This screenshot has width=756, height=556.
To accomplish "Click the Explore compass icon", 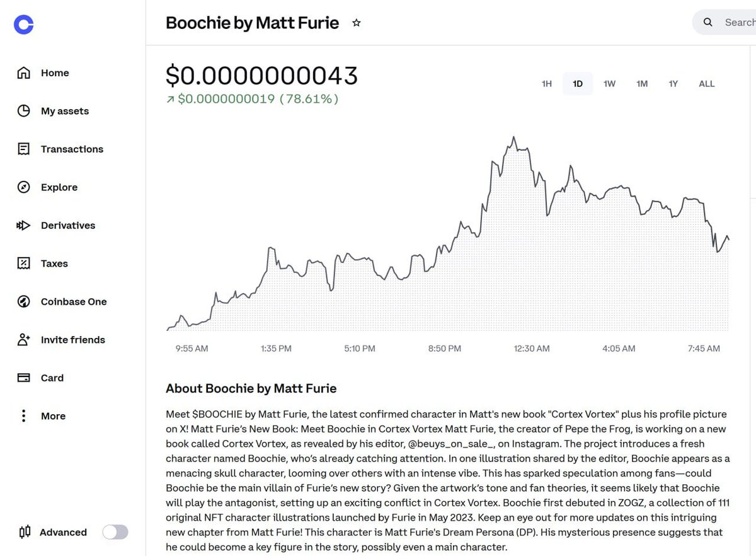I will (23, 187).
